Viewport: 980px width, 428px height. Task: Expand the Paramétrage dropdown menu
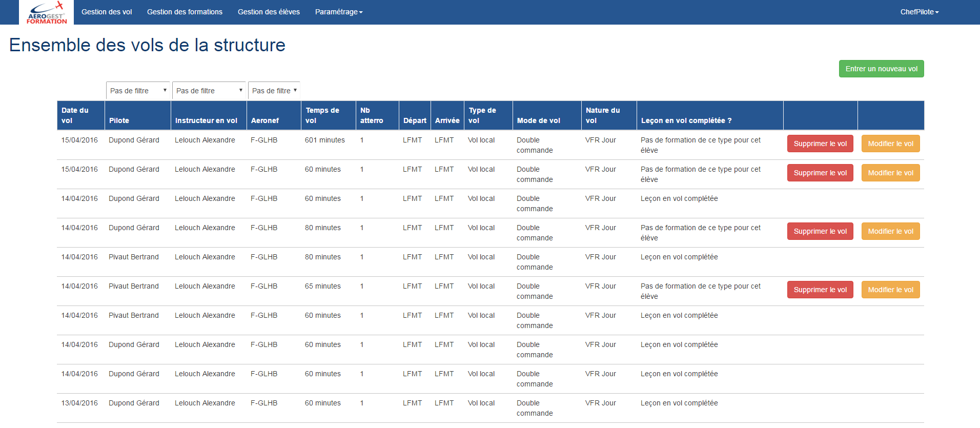(x=339, y=12)
